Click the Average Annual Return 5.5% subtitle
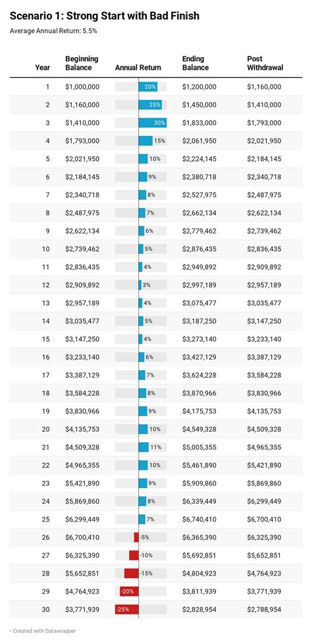Image resolution: width=312 pixels, height=644 pixels. pyautogui.click(x=53, y=31)
